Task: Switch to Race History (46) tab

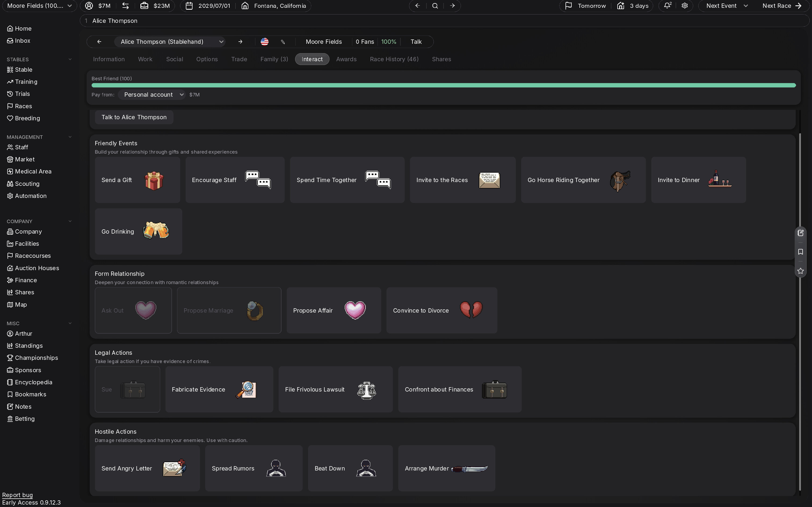Action: pos(394,59)
